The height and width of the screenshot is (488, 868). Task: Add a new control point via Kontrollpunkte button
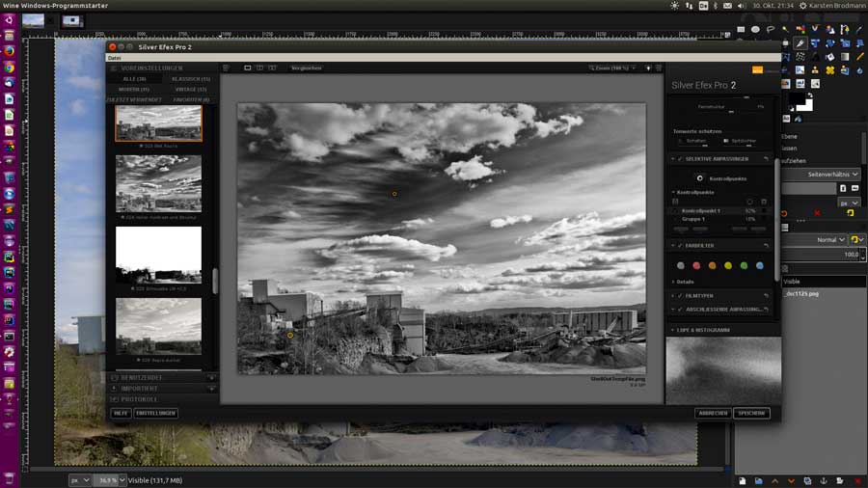tap(700, 178)
